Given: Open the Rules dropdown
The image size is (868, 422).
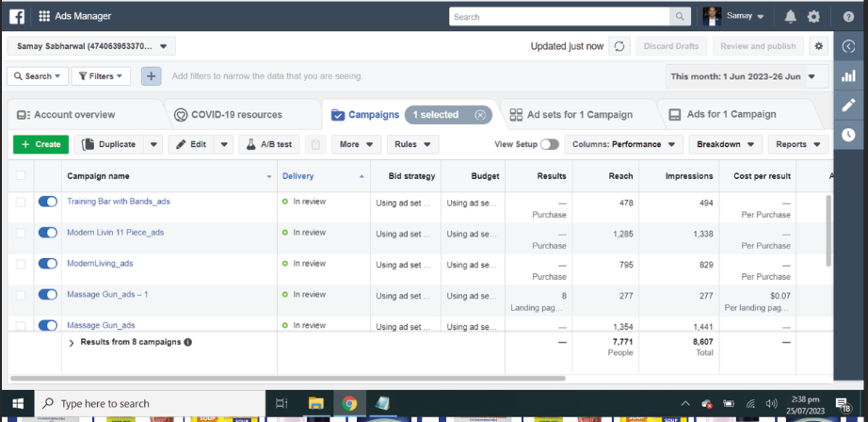Looking at the screenshot, I should [x=412, y=144].
